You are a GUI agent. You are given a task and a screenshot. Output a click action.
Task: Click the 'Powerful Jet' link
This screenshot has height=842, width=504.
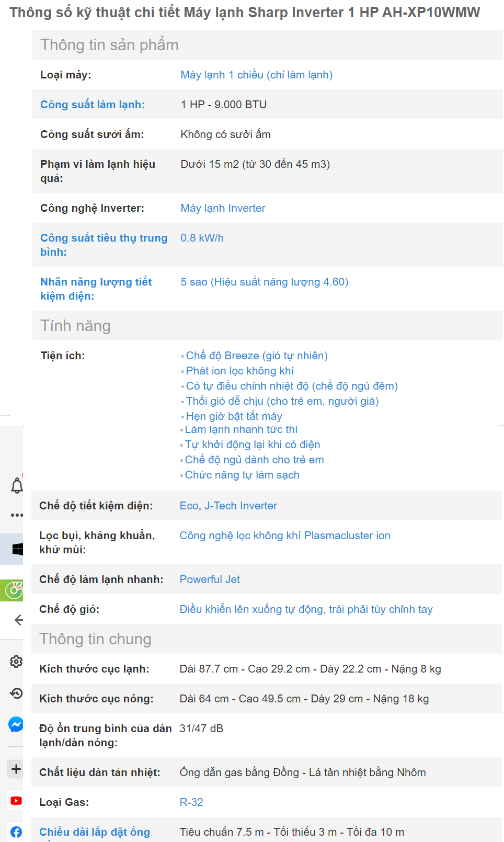click(210, 579)
